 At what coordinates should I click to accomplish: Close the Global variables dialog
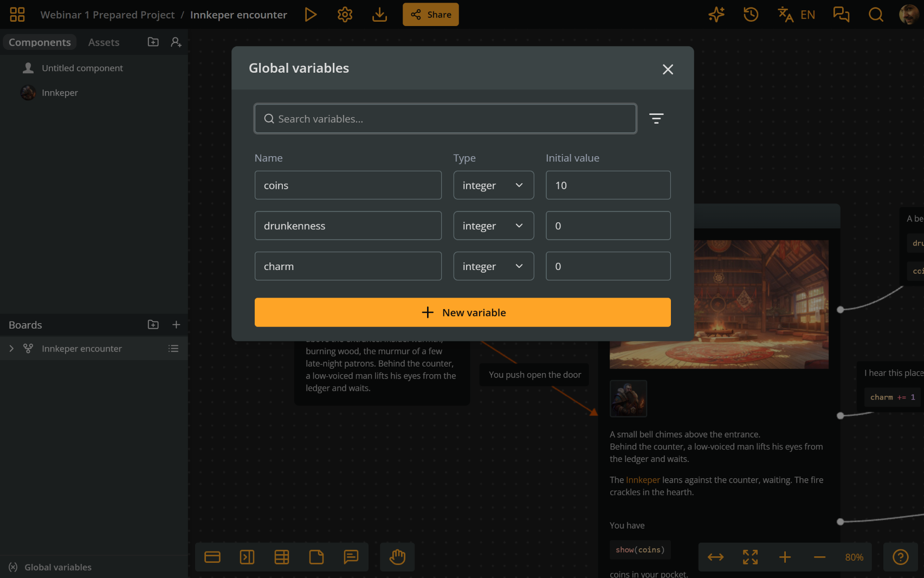pyautogui.click(x=668, y=69)
